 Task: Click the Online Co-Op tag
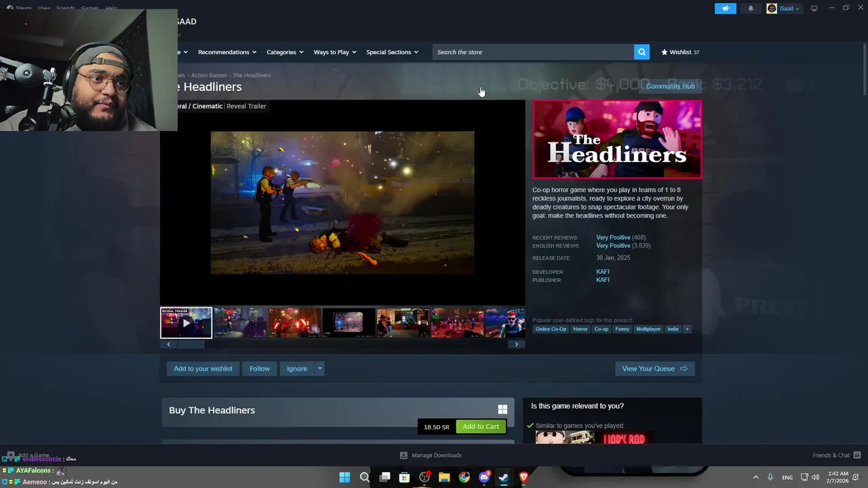tap(551, 329)
